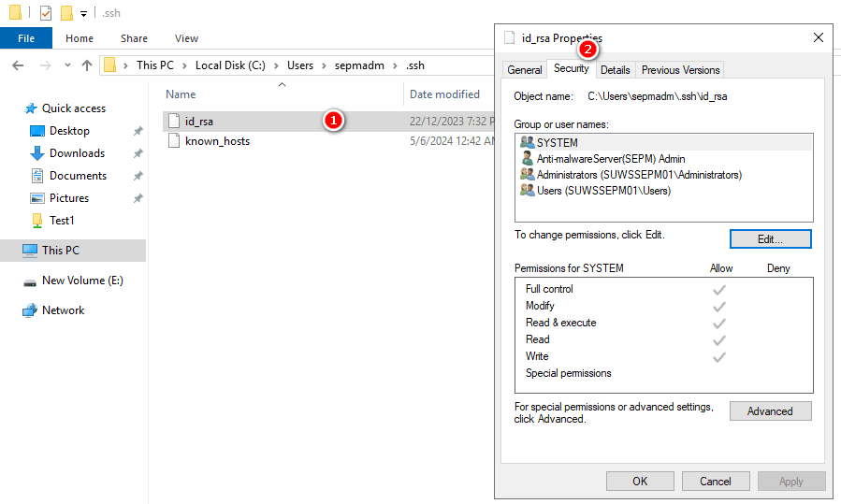Screen dimensions: 841x504
Task: Select the known_hosts file
Action: coord(217,141)
